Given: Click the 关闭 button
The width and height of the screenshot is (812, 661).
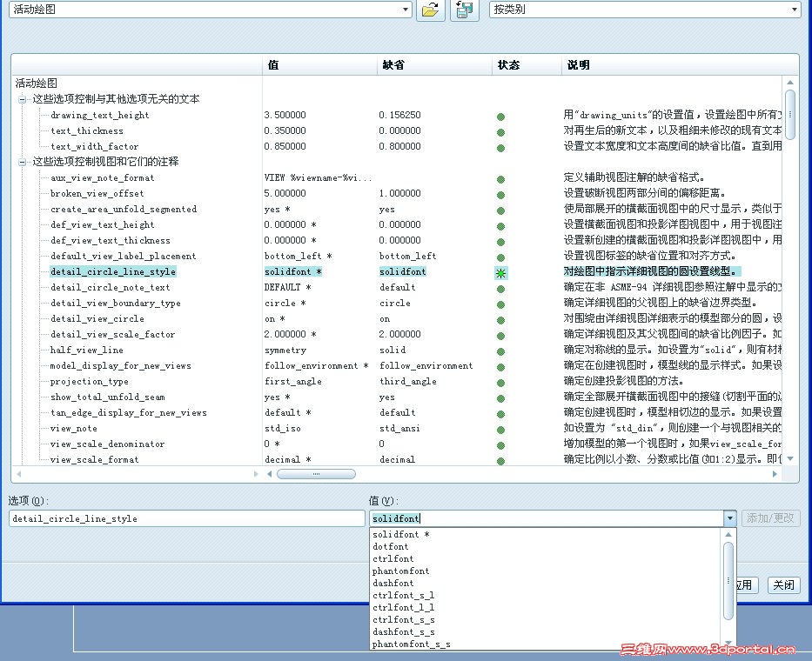Looking at the screenshot, I should point(783,585).
